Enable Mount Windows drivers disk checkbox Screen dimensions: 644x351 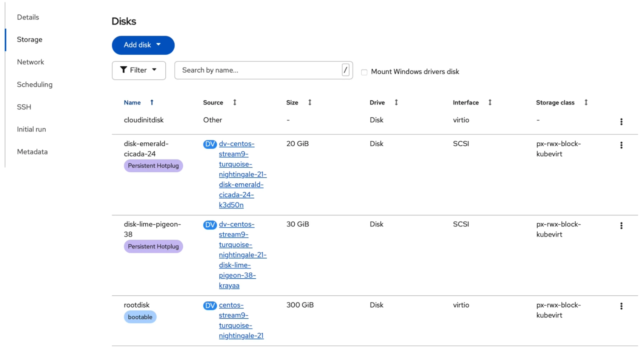[x=364, y=72]
